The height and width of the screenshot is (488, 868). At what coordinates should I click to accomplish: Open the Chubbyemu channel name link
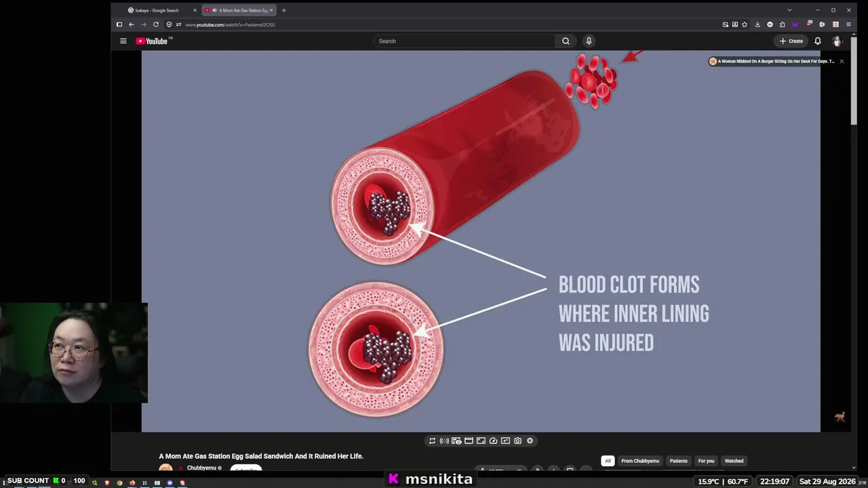[201, 468]
